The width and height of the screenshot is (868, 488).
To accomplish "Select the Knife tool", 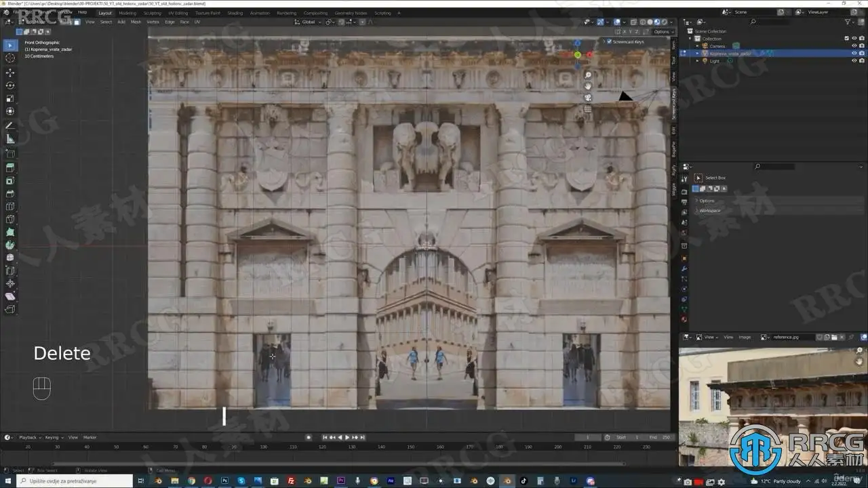I will coord(10,220).
